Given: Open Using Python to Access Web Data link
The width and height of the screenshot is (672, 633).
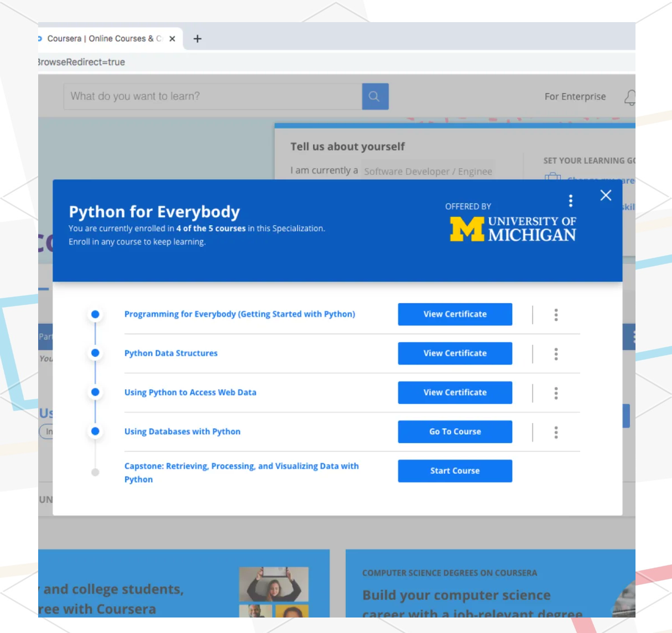Looking at the screenshot, I should [x=190, y=392].
